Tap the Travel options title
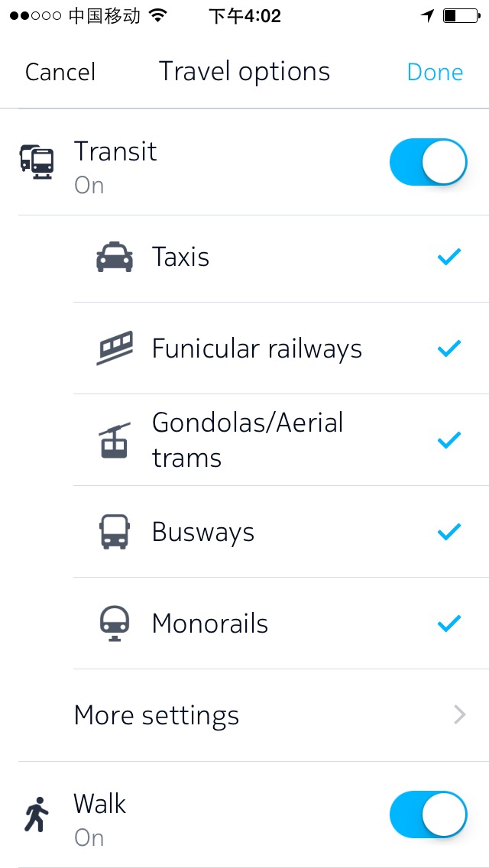489x868 pixels. click(244, 72)
